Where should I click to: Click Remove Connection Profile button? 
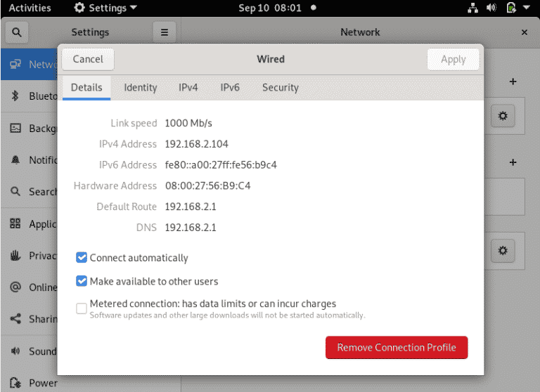pyautogui.click(x=397, y=347)
